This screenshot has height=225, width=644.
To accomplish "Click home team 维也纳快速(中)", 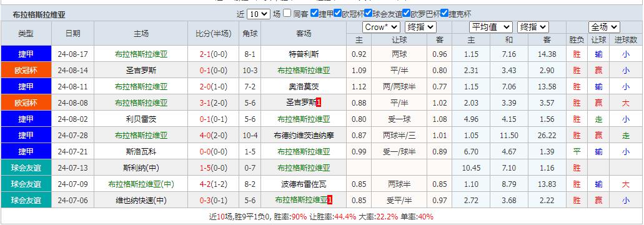I will tap(141, 200).
